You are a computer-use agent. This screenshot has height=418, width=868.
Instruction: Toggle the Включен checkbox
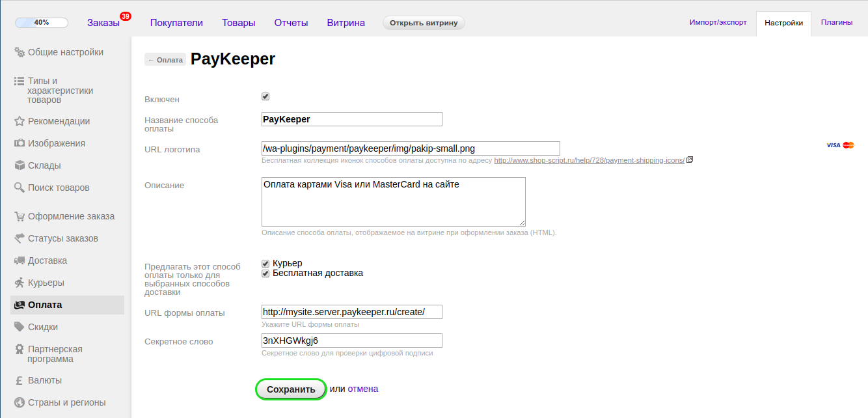point(265,97)
